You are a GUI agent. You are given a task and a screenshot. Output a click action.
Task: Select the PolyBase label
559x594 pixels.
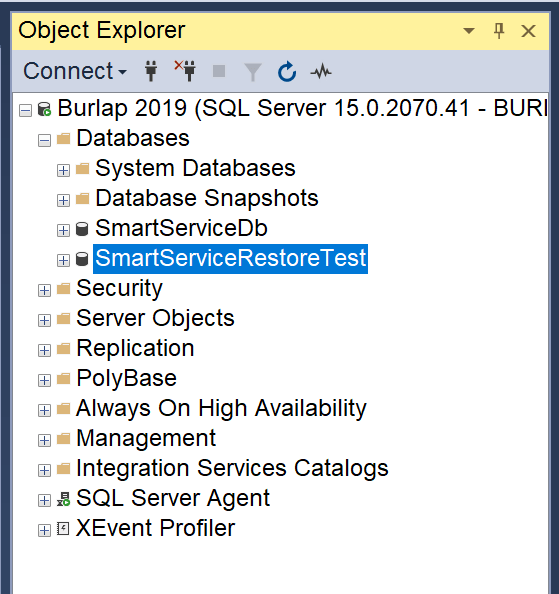126,378
